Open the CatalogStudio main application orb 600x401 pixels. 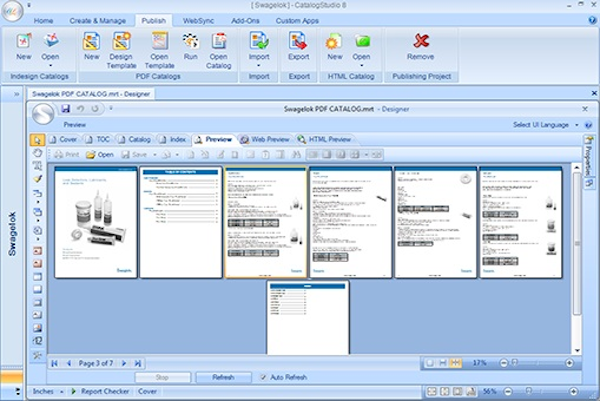click(12, 11)
